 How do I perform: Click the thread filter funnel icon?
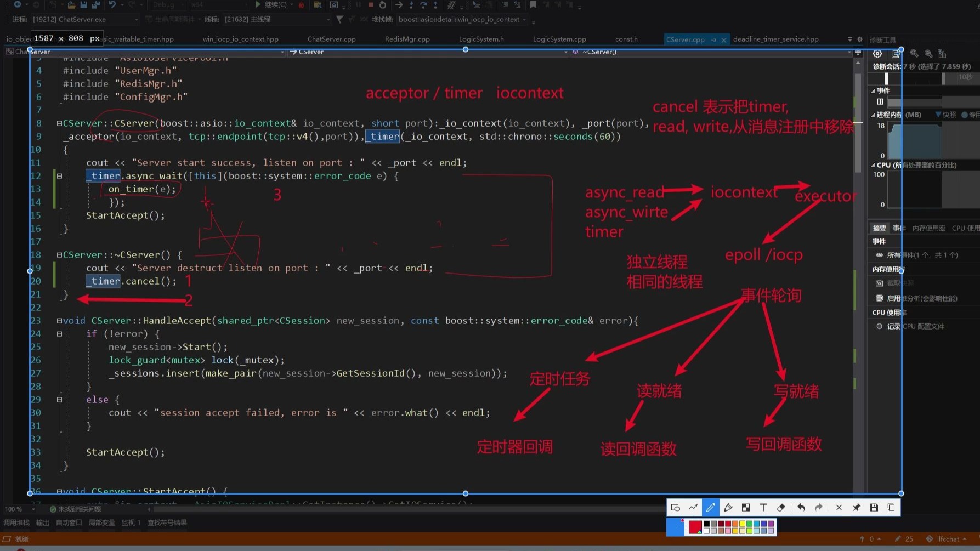click(x=340, y=19)
